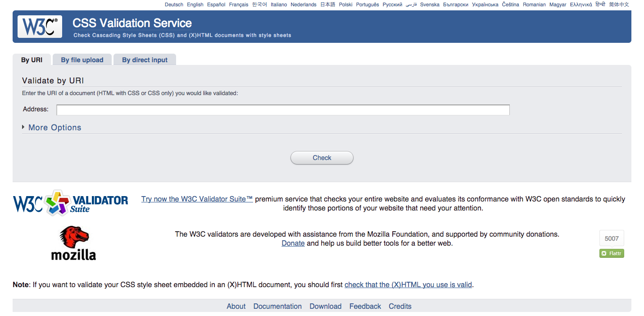Change page language to Français
The width and height of the screenshot is (644, 316).
click(x=238, y=5)
